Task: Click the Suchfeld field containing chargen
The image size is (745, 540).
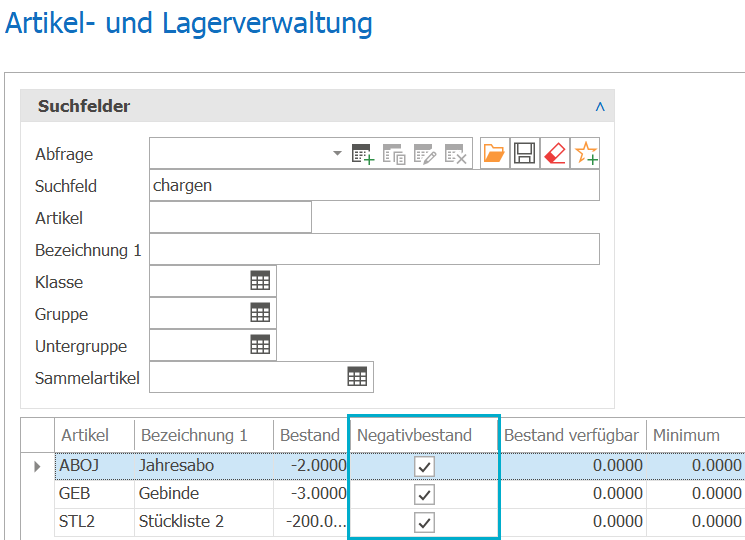Action: tap(374, 185)
